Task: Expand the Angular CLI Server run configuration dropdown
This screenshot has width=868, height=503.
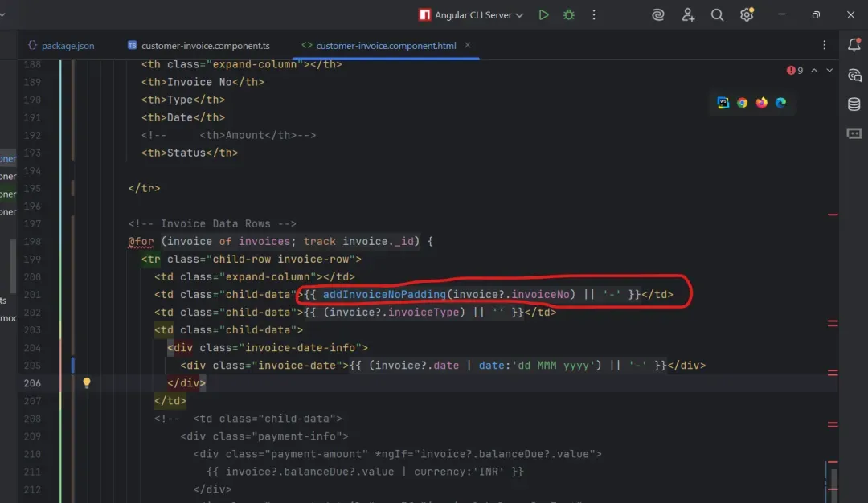Action: pos(519,15)
